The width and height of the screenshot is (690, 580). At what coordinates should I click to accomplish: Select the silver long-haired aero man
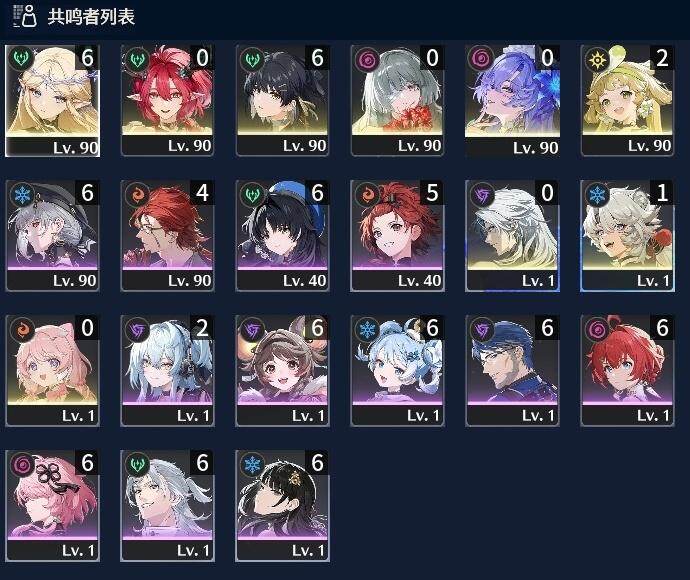[x=167, y=506]
